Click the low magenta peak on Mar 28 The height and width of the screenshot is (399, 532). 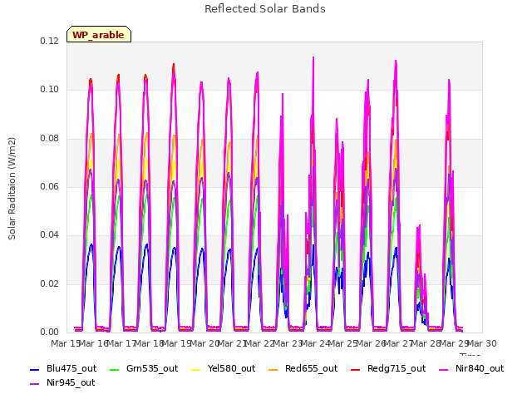click(419, 226)
